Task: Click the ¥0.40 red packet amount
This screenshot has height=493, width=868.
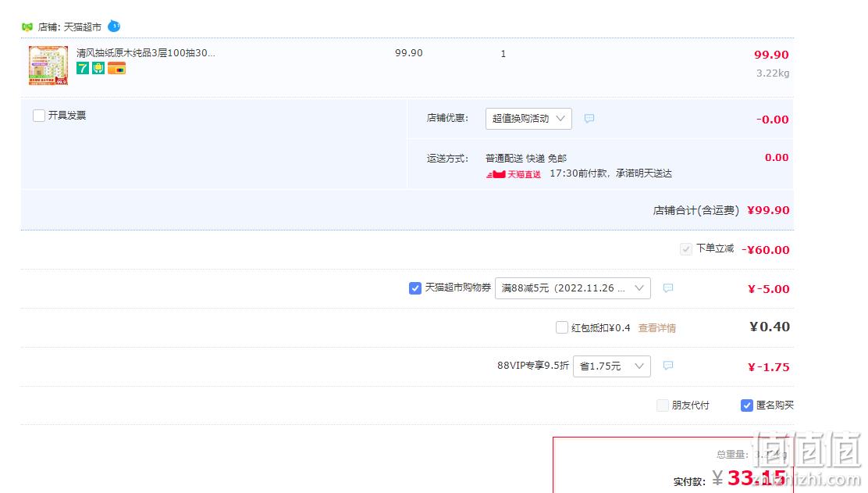Action: pyautogui.click(x=770, y=327)
